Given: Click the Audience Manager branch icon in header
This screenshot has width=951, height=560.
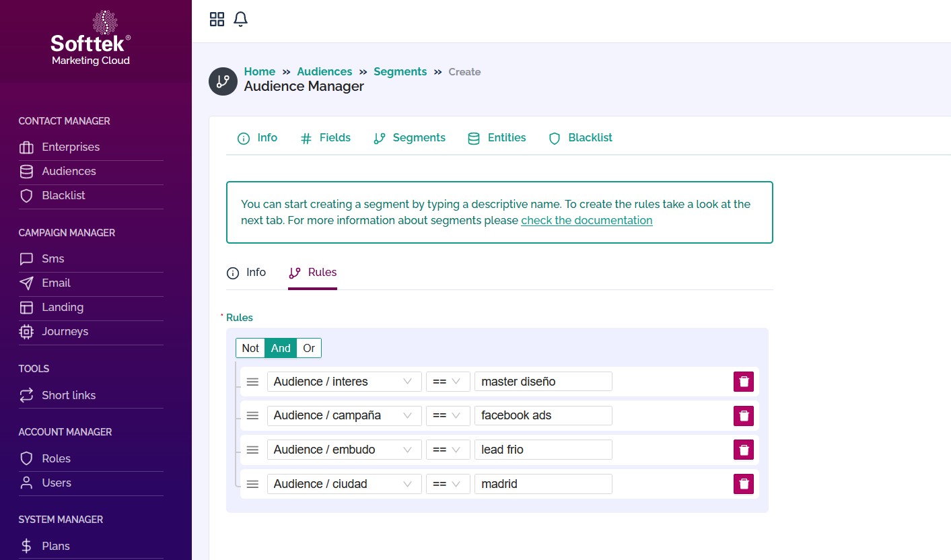Looking at the screenshot, I should pyautogui.click(x=223, y=81).
